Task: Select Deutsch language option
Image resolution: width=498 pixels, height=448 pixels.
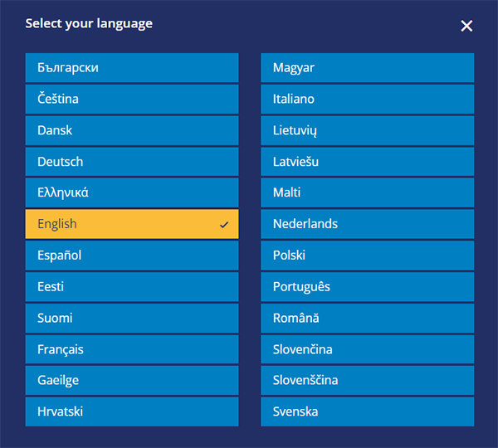Action: click(x=131, y=162)
